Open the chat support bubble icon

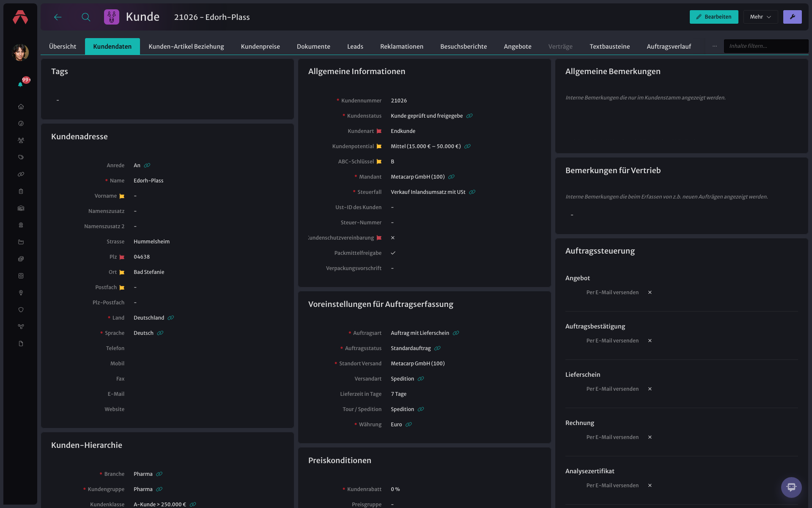[x=791, y=487]
